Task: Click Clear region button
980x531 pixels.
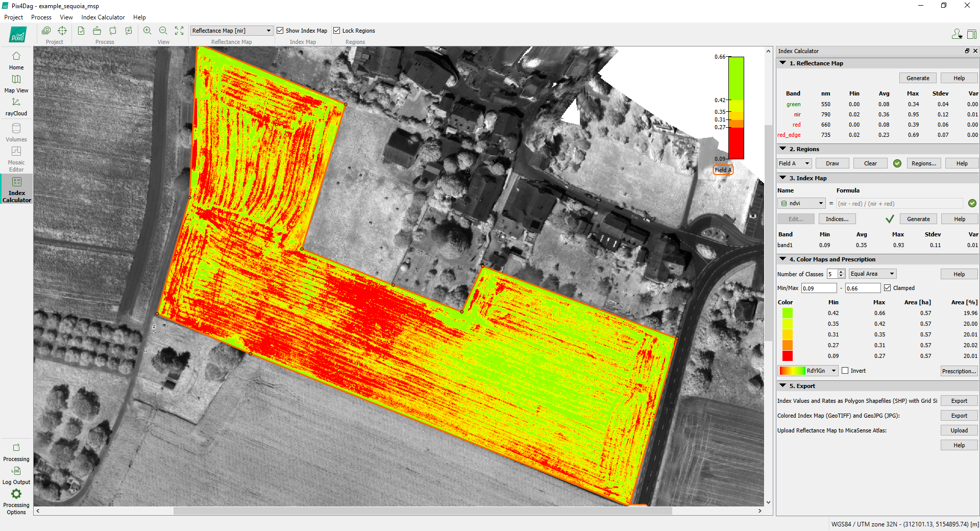Action: click(870, 163)
